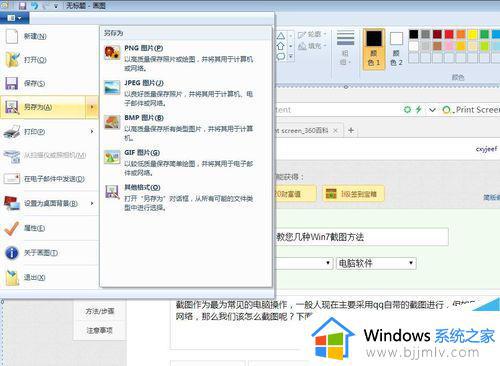Click the Print (打印) printer icon
Image resolution: width=500 pixels, height=366 pixels.
pyautogui.click(x=12, y=132)
